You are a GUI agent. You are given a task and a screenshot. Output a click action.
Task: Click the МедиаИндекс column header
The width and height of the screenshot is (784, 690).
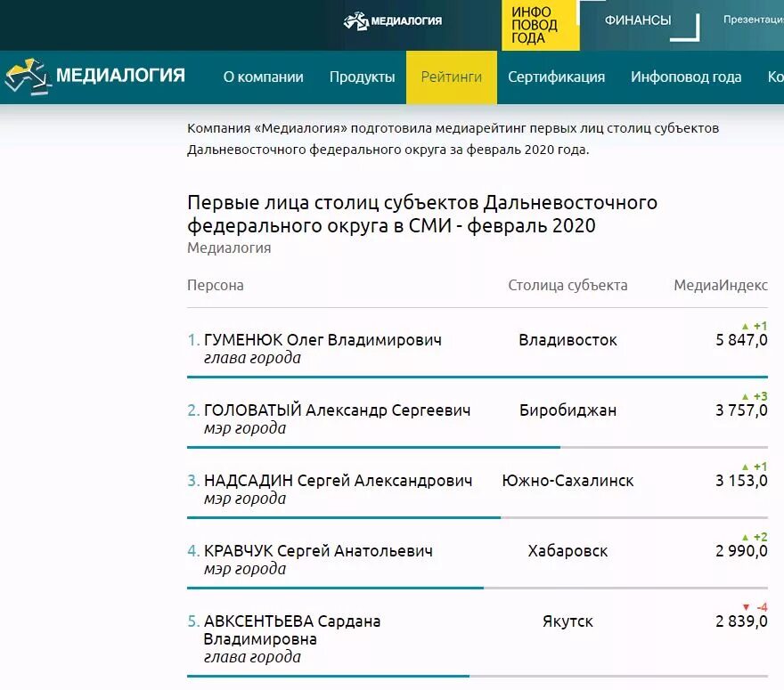(721, 285)
